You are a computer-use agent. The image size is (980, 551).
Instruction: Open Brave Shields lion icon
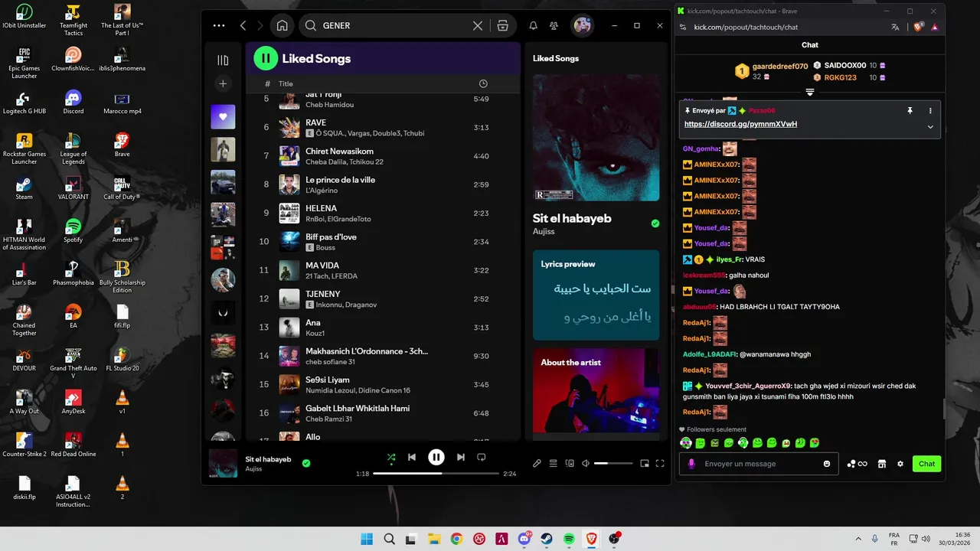click(919, 27)
